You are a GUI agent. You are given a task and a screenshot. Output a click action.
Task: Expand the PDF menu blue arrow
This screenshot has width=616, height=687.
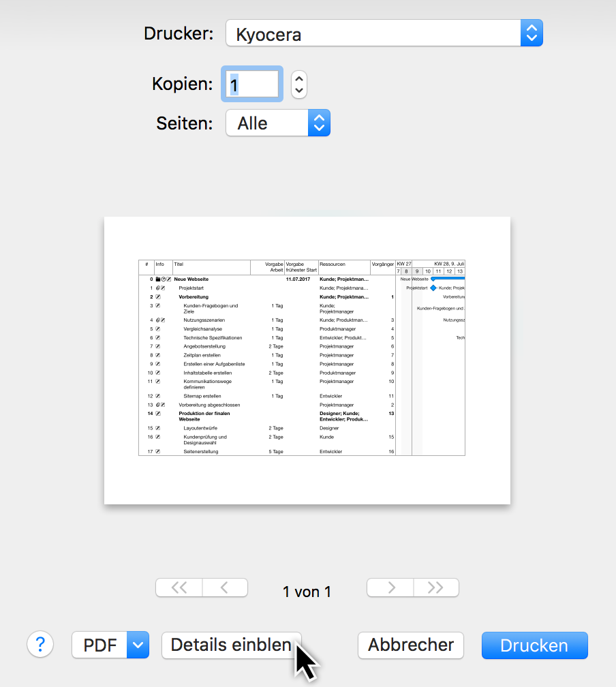coord(138,645)
